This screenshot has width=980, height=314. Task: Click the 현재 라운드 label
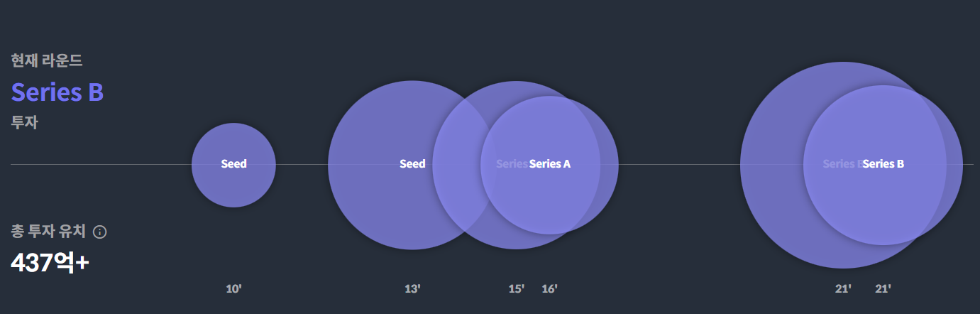pyautogui.click(x=47, y=60)
